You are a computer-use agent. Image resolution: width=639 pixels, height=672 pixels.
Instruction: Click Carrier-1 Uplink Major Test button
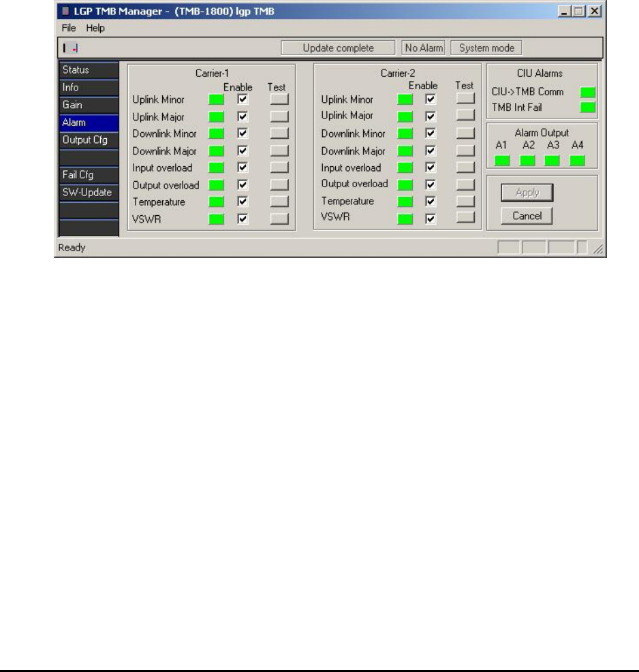pos(279,116)
